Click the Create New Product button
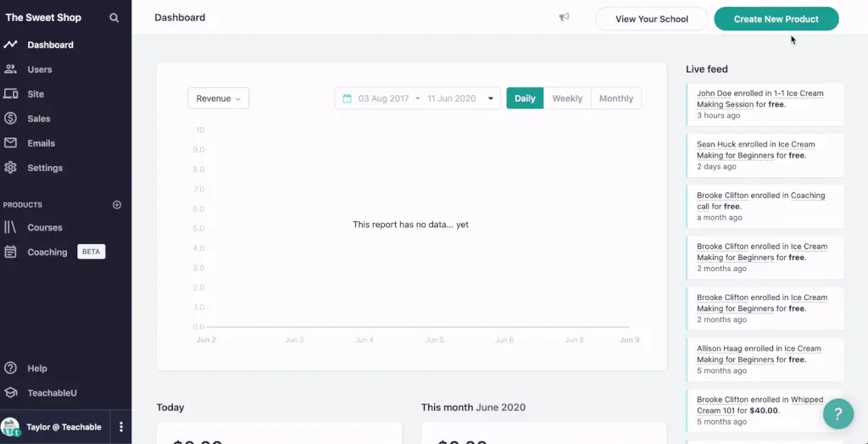 pos(776,19)
